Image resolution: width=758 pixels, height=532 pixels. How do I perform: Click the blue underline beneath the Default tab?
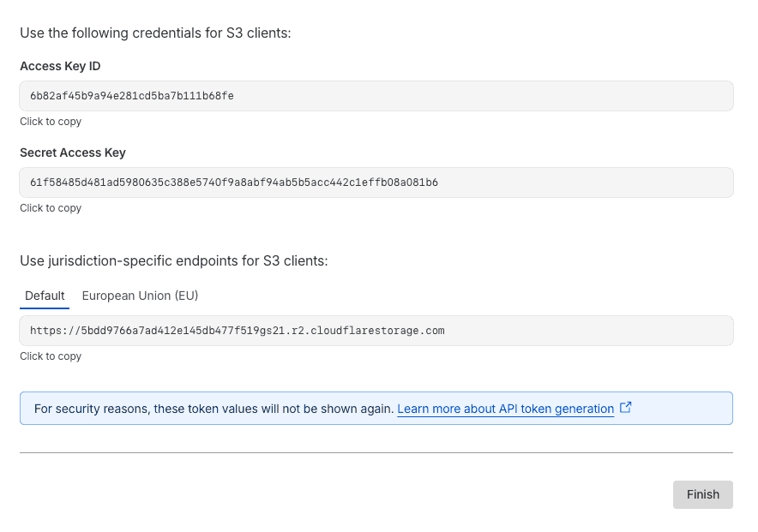pyautogui.click(x=45, y=308)
